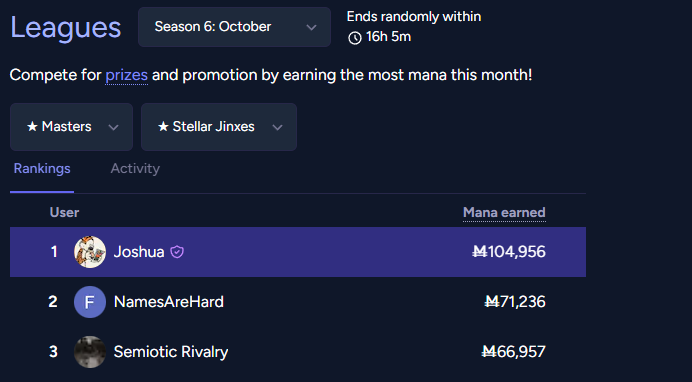
Task: Open Joshua's cartoon avatar
Action: point(90,252)
